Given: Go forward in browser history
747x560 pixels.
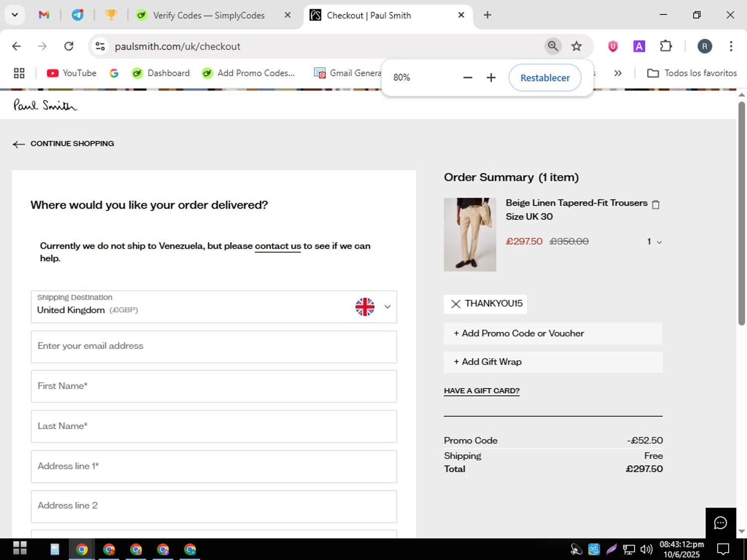Looking at the screenshot, I should coord(42,46).
